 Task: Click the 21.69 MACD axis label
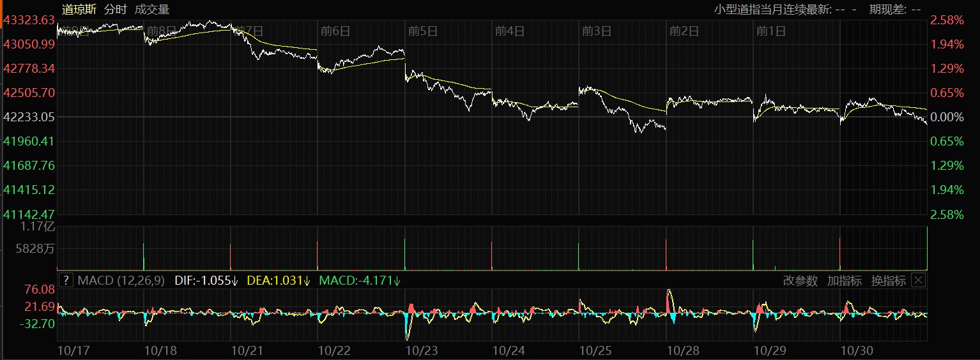pyautogui.click(x=40, y=307)
